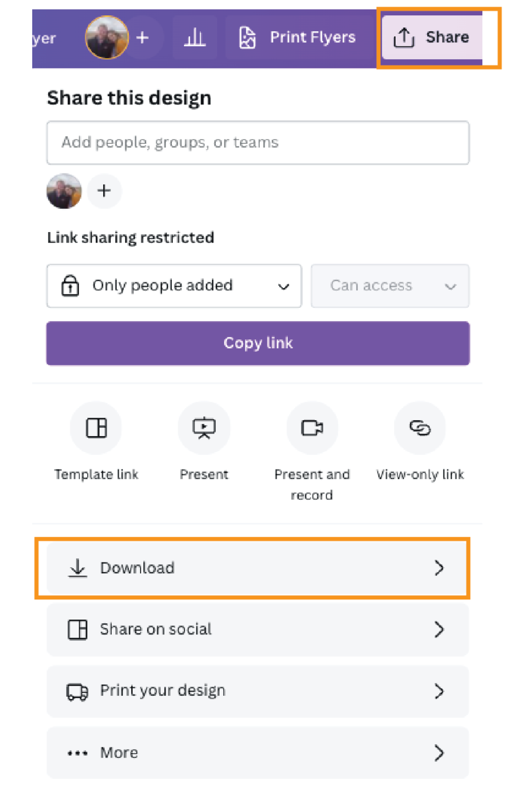Click the View-only link icon
The image size is (523, 812).
[420, 428]
